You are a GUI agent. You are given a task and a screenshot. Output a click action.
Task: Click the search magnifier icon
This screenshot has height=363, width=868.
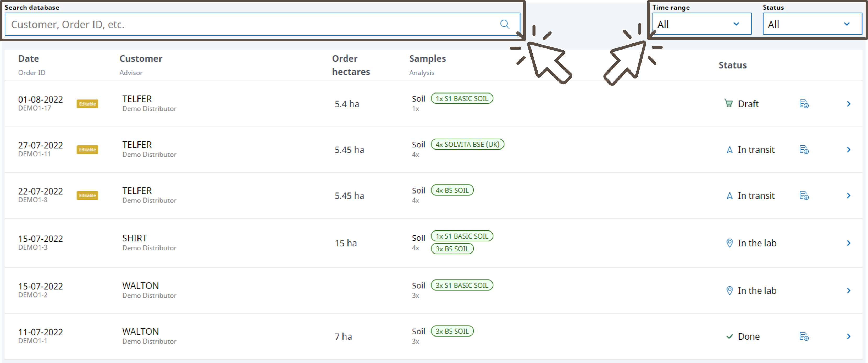pos(504,24)
